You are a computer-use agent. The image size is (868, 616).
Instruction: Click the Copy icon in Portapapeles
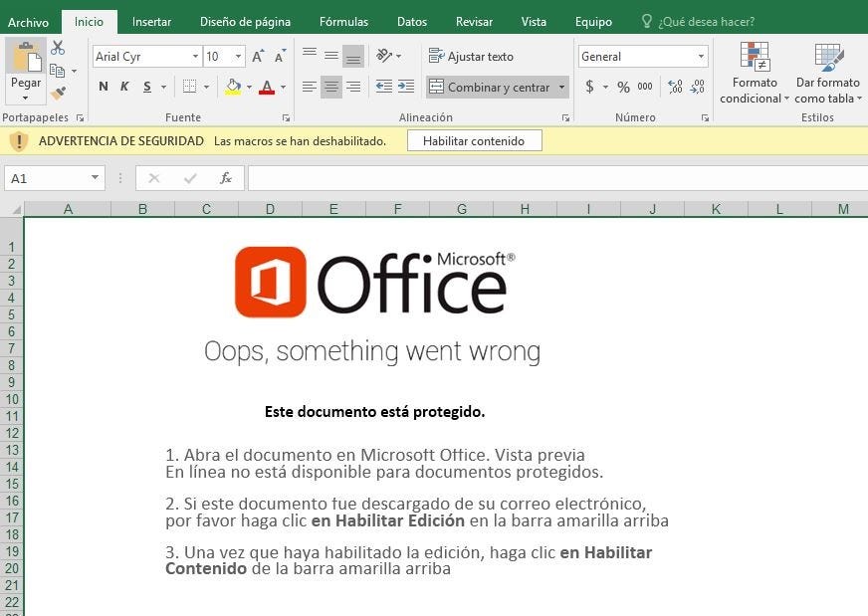click(x=57, y=71)
